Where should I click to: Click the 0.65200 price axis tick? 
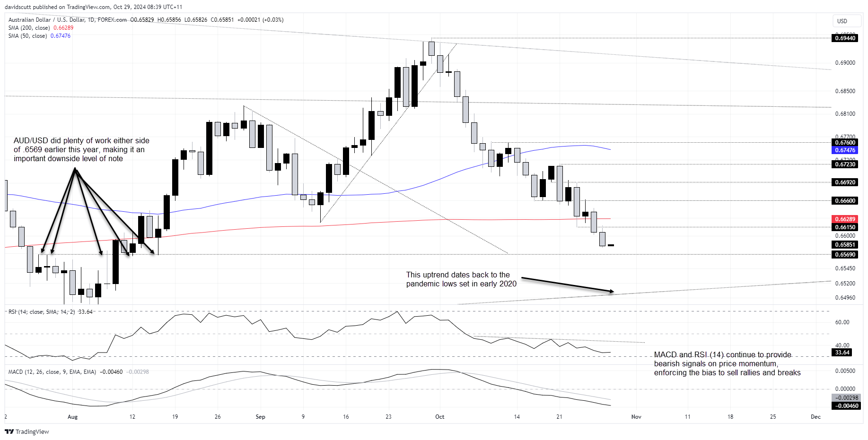[x=845, y=284]
